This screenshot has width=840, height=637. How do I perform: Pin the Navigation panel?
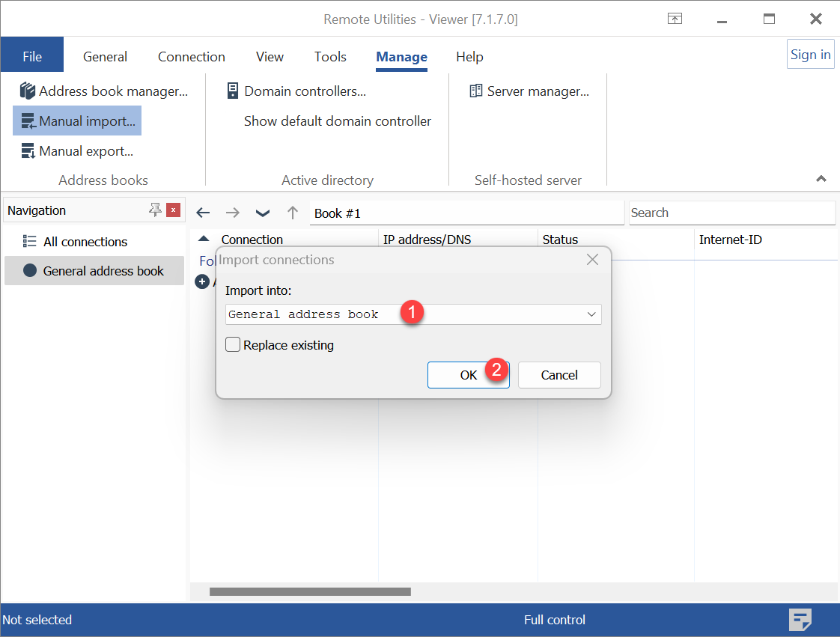(x=155, y=210)
